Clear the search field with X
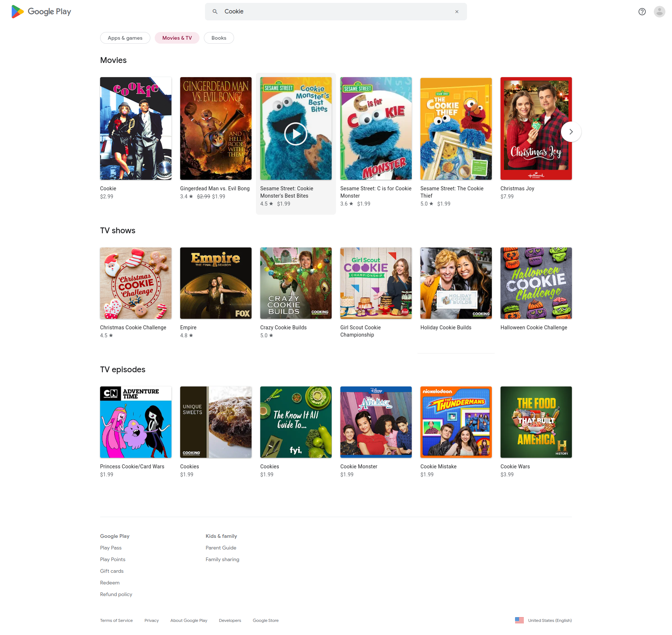 pyautogui.click(x=457, y=12)
